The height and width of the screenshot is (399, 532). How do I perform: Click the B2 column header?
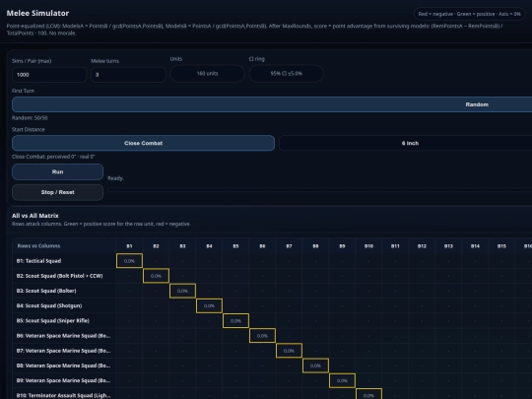(156, 246)
